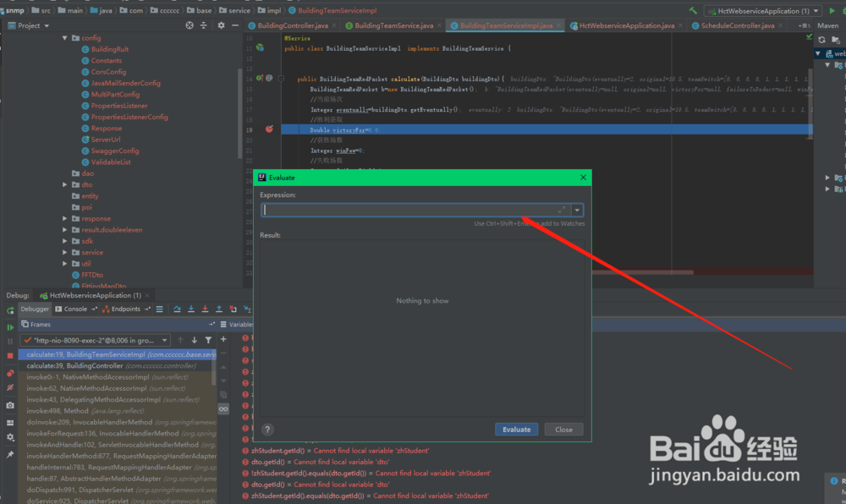The image size is (846, 504).
Task: Open the thread selector dropdown
Action: 165,340
